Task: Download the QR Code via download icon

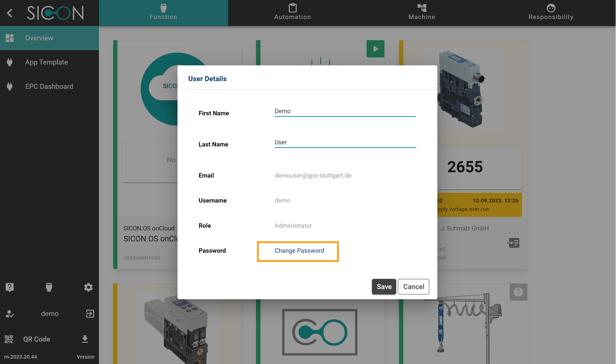Action: coord(85,339)
